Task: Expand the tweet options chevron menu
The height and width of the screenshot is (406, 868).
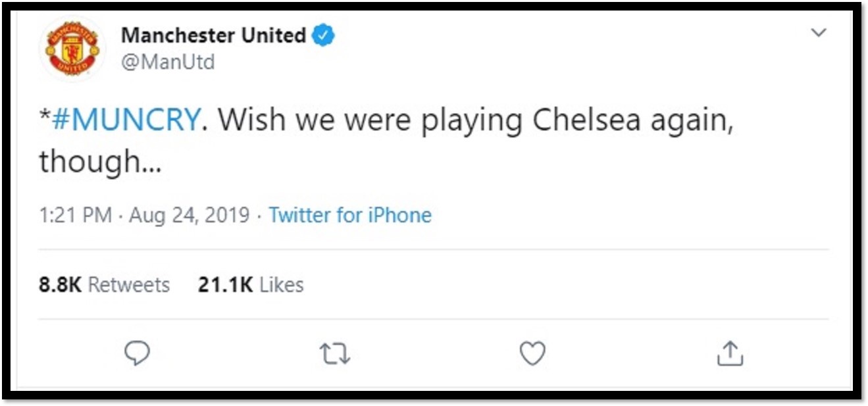Action: 818,32
